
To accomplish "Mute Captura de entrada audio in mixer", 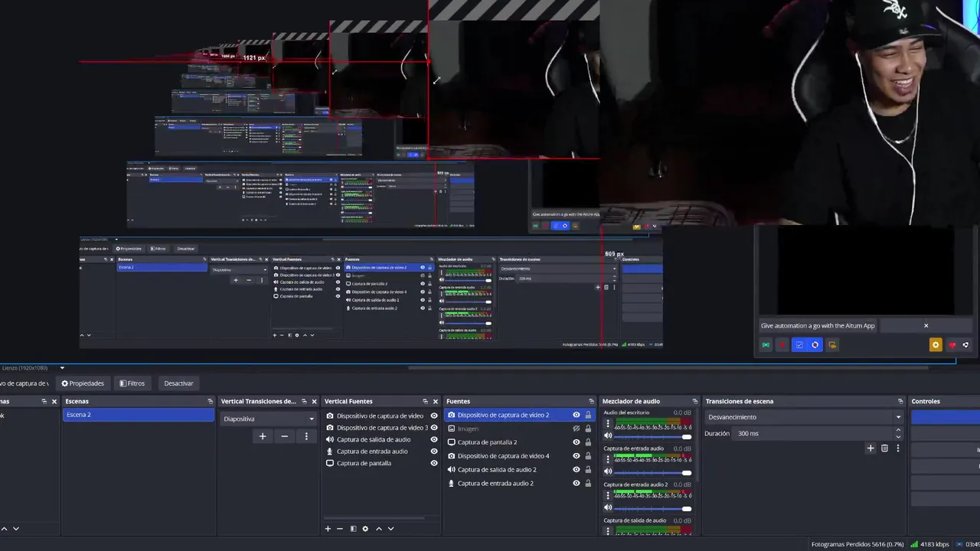I will (x=608, y=472).
